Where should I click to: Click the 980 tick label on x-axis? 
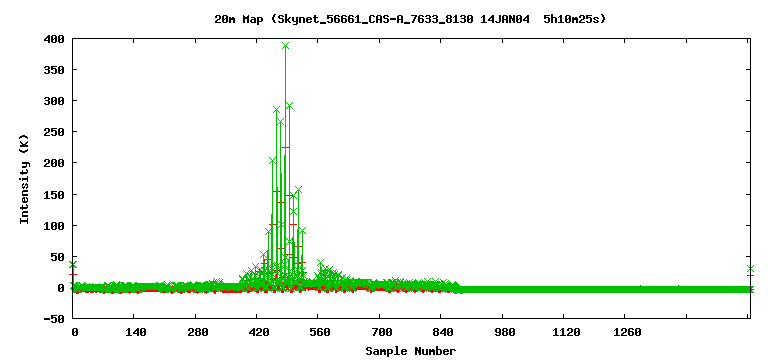coord(504,333)
